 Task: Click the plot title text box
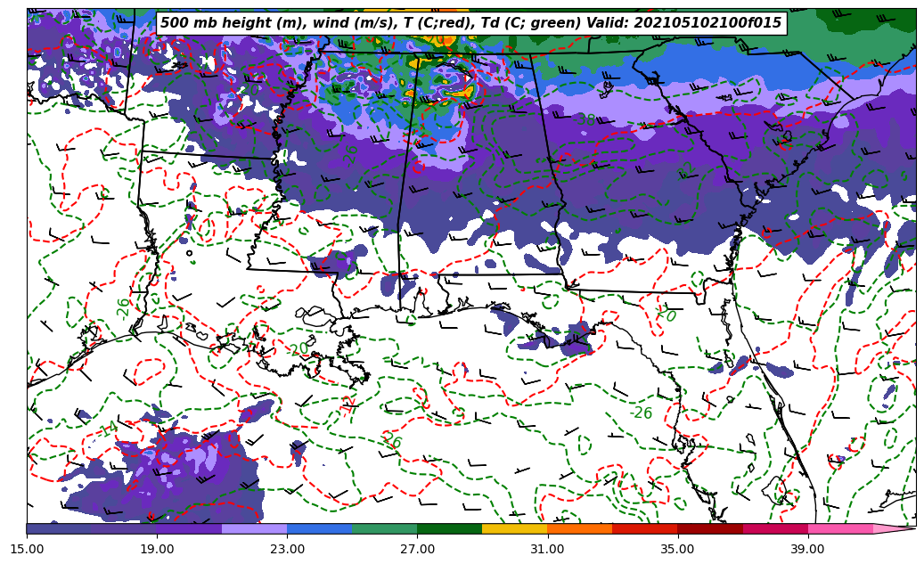point(470,23)
